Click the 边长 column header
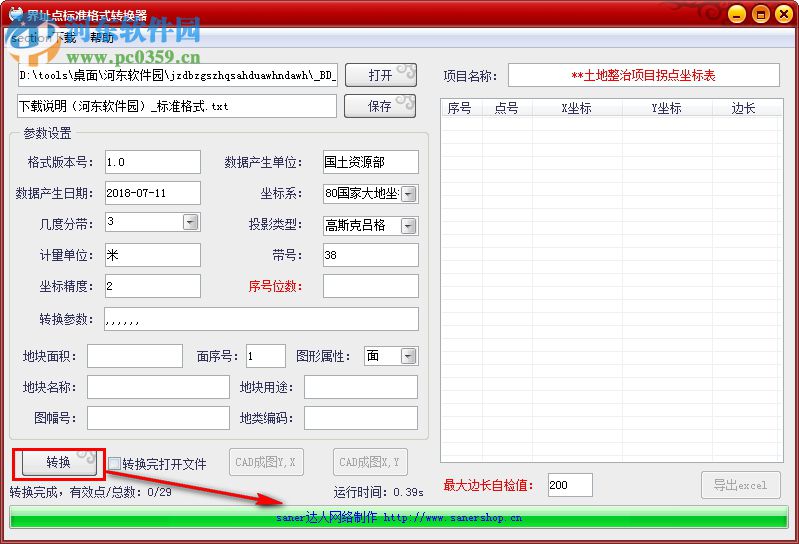 [x=744, y=108]
